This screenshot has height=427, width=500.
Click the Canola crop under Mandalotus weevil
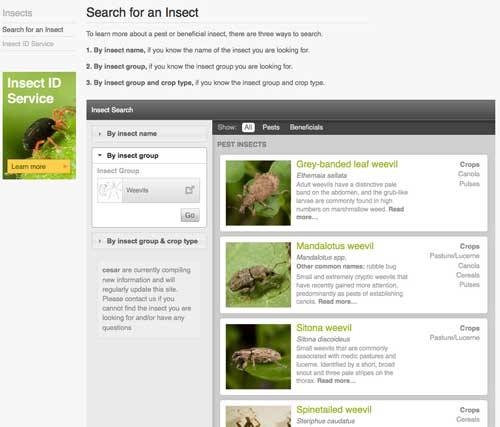[469, 266]
